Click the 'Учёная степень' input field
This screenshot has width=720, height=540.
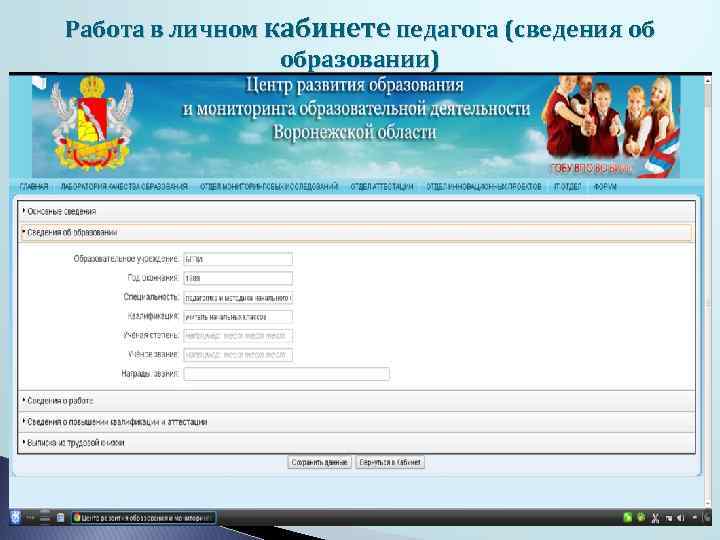click(x=238, y=336)
